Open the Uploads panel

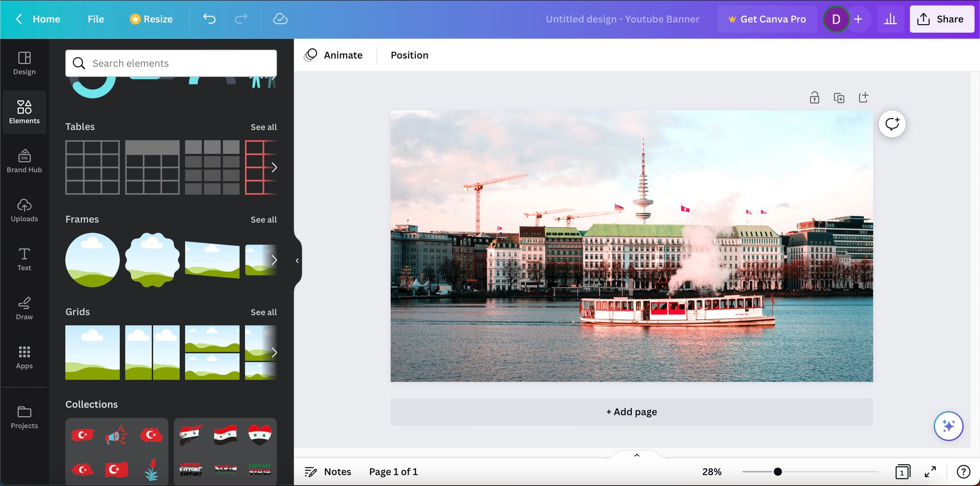coord(24,210)
